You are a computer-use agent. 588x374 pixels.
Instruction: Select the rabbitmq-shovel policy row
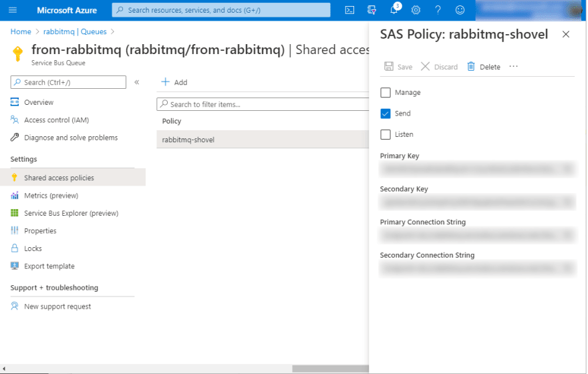(263, 140)
